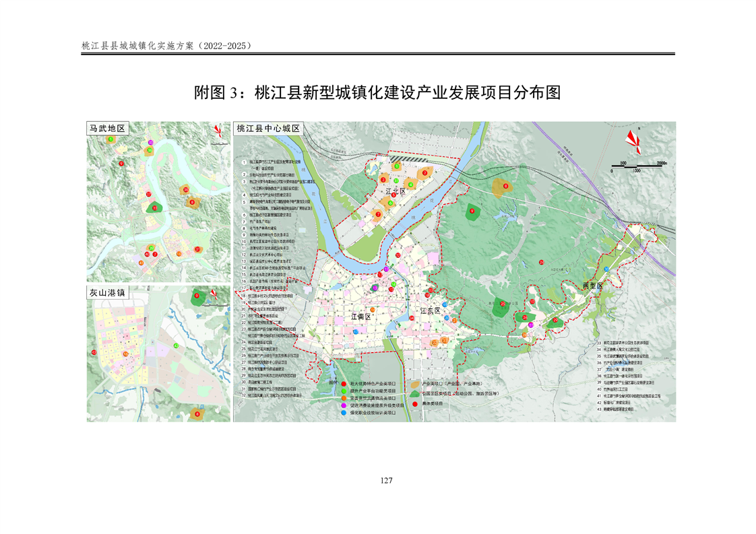Click the green legend dot in the map legend
Image resolution: width=756 pixels, height=534 pixels.
click(x=344, y=391)
